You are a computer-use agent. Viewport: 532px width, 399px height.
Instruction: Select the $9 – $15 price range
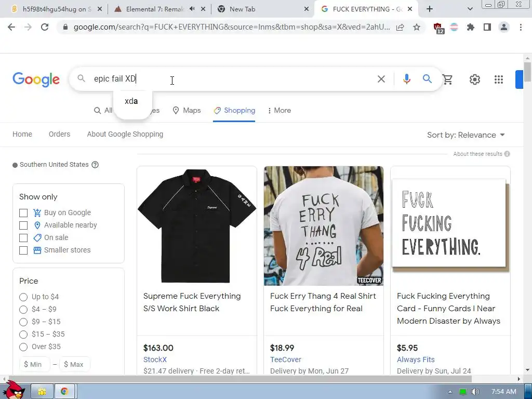23,322
